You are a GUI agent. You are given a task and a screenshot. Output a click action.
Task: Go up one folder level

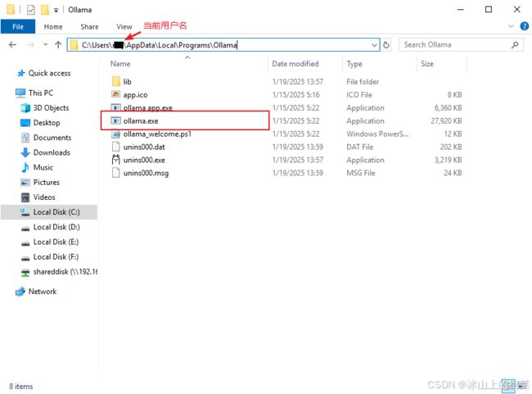[x=58, y=45]
